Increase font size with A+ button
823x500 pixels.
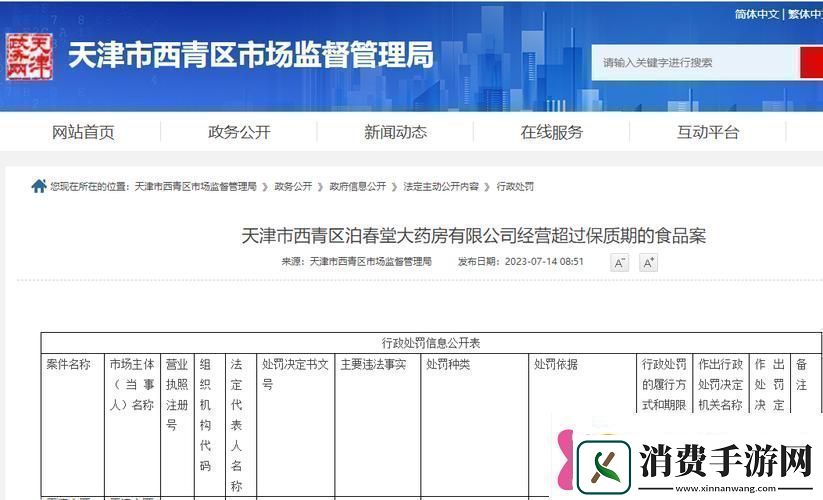point(648,262)
